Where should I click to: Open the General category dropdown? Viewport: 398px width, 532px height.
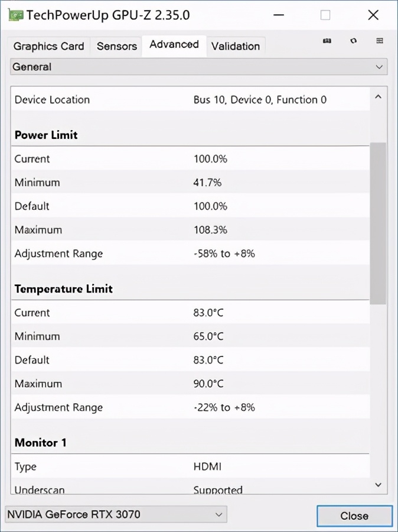(x=198, y=67)
